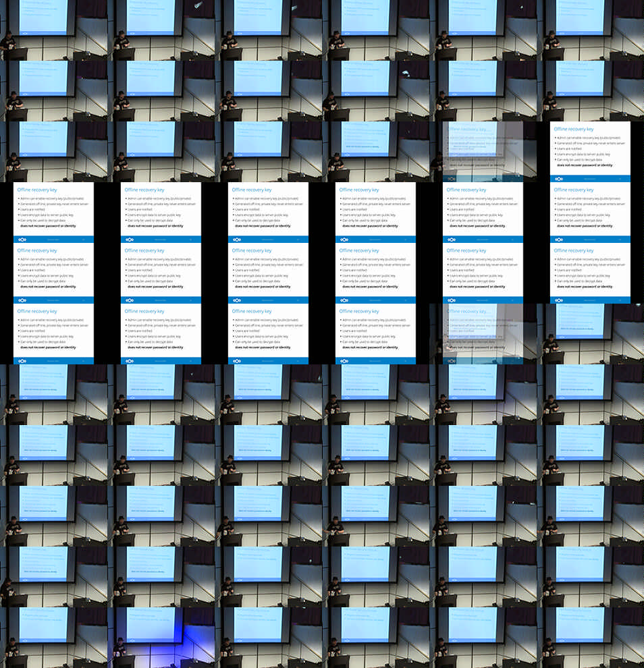Select the final thumbnail in the bottom-right corner
The width and height of the screenshot is (644, 668).
point(590,638)
